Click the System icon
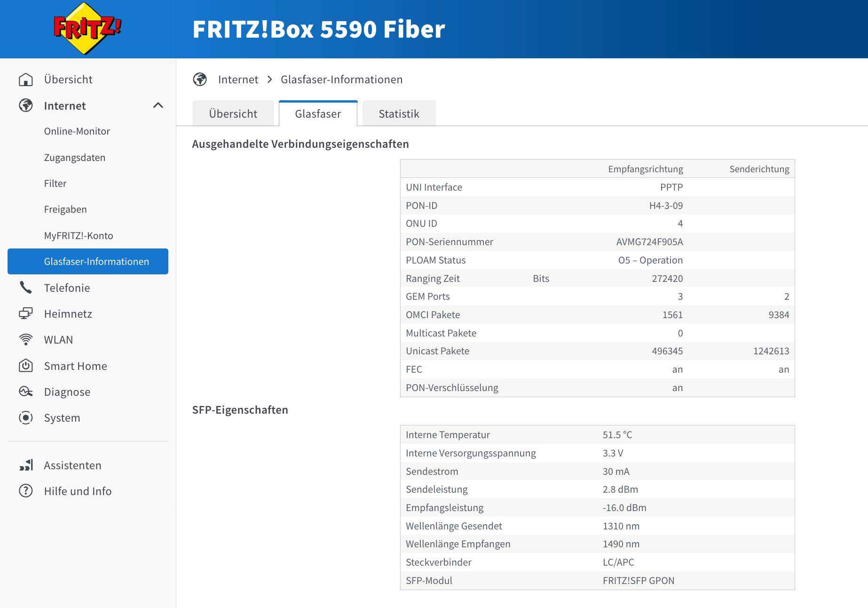This screenshot has height=608, width=868. [x=26, y=417]
